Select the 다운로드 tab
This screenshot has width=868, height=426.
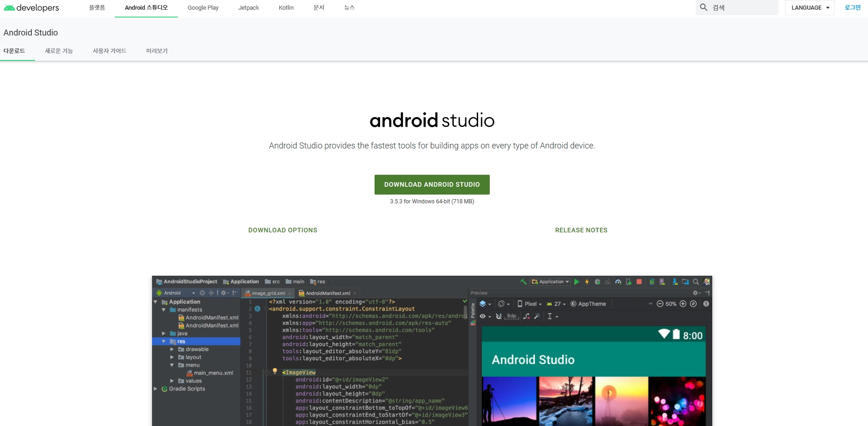[x=14, y=51]
